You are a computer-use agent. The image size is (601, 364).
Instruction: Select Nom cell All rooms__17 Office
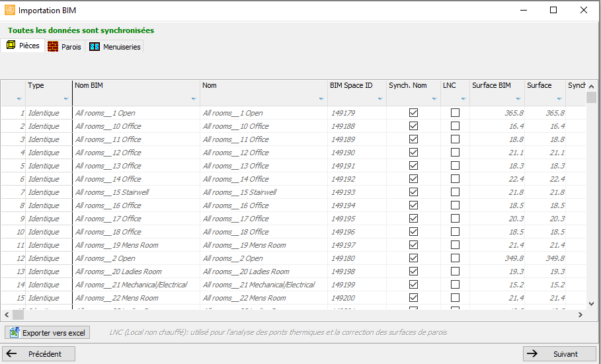pos(264,219)
